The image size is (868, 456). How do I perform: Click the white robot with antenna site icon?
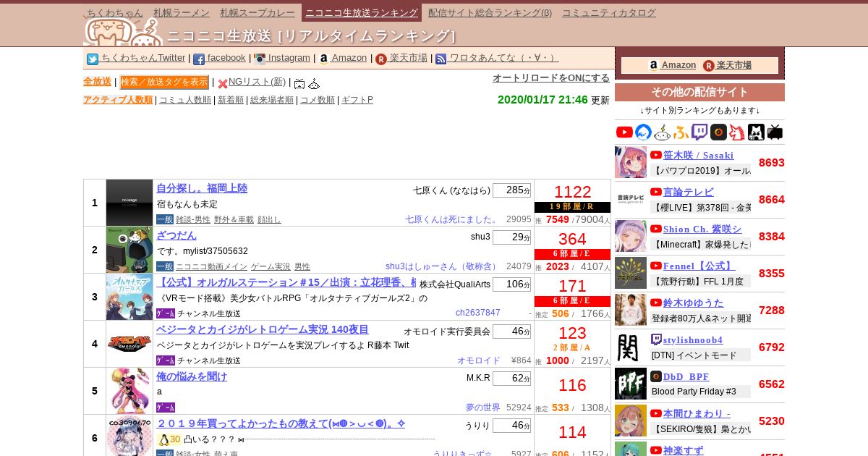[x=662, y=132]
